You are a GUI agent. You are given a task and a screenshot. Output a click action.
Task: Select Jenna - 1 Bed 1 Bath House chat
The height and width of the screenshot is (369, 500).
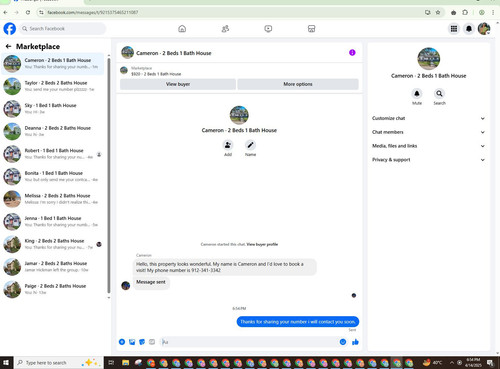point(53,222)
